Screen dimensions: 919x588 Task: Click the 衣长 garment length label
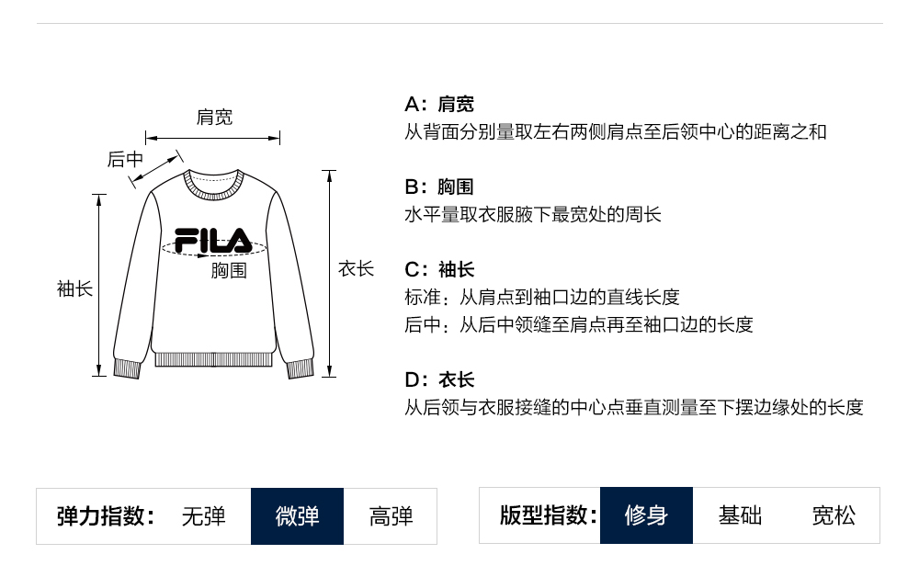point(356,269)
